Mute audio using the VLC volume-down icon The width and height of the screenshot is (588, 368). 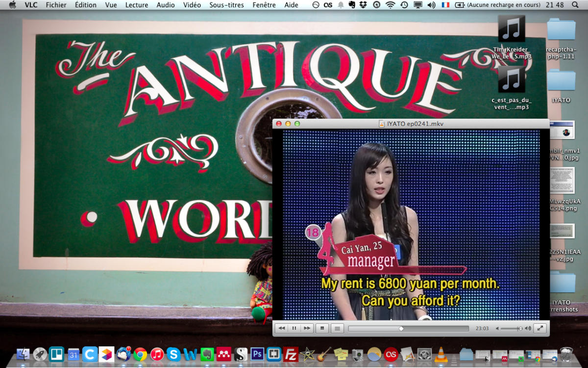(x=497, y=329)
